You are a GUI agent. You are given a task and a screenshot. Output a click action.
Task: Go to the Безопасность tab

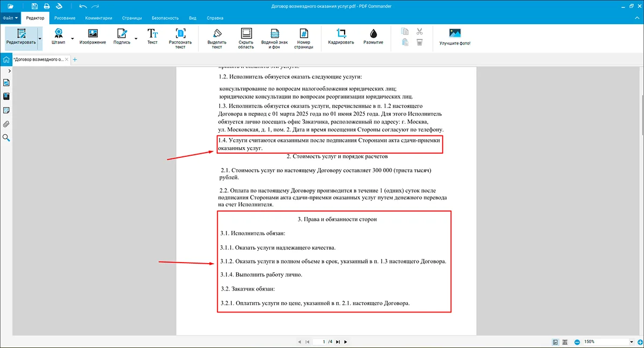point(166,18)
